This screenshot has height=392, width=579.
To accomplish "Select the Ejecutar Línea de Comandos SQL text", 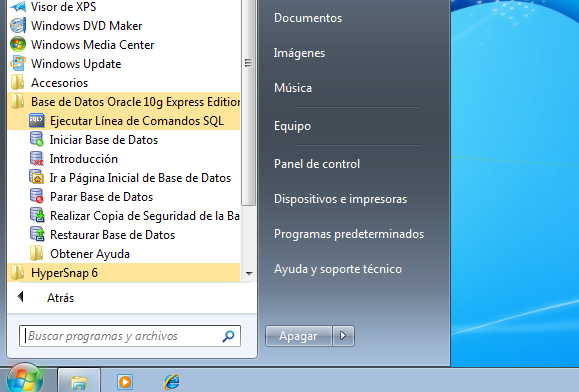I will pos(137,121).
